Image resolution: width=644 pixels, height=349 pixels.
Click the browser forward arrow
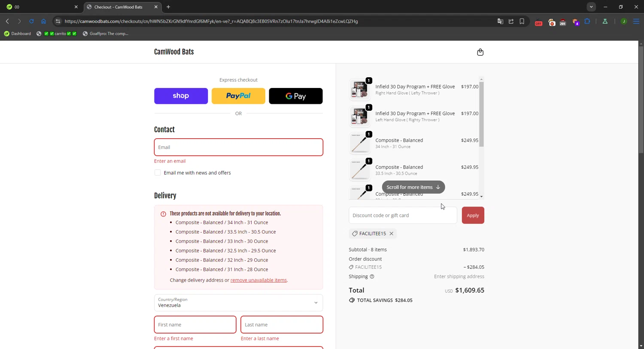(19, 21)
